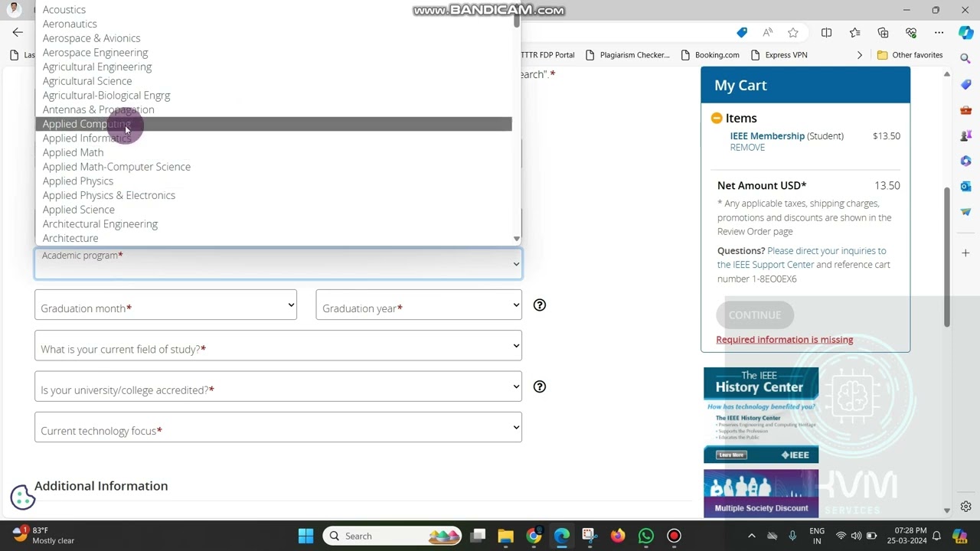Open the current field of study dropdown
The image size is (980, 551).
click(278, 346)
